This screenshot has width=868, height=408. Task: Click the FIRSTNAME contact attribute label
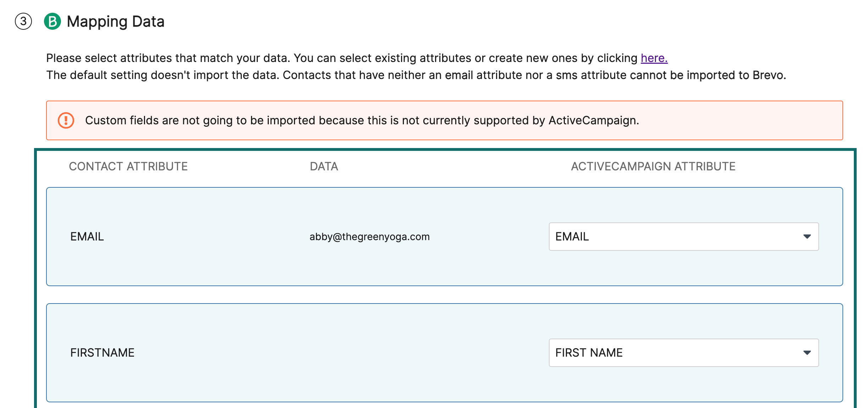coord(102,353)
